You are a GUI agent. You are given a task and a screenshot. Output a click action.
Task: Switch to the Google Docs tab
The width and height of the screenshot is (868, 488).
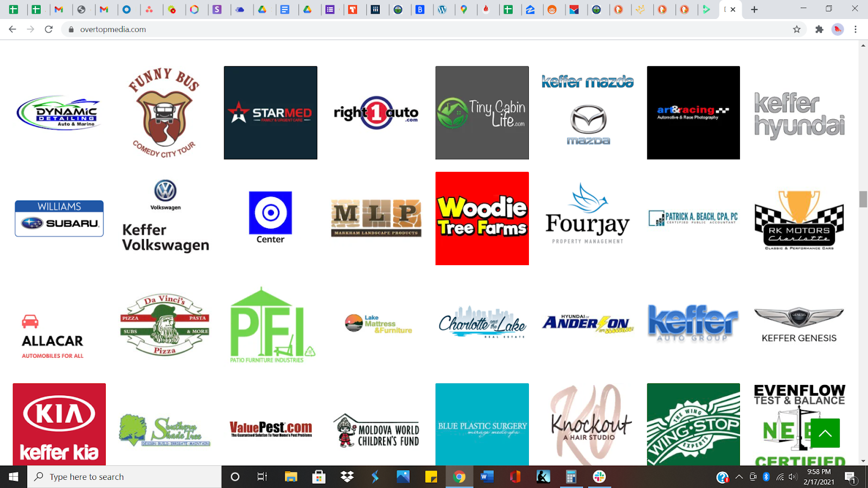285,9
